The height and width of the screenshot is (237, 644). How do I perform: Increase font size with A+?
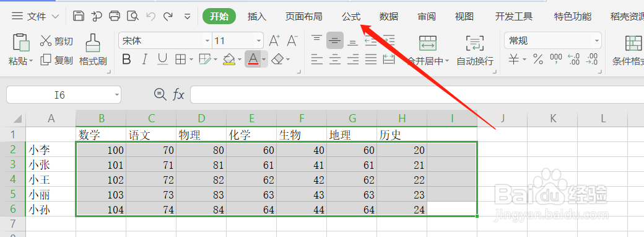274,40
